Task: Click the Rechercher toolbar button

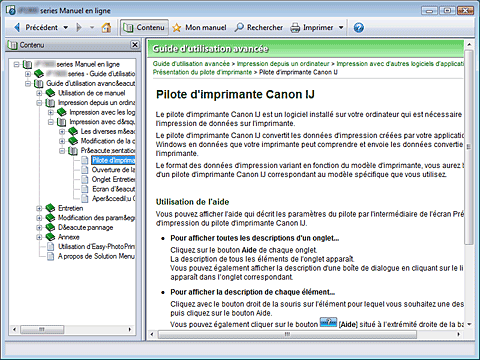Action: 259,27
